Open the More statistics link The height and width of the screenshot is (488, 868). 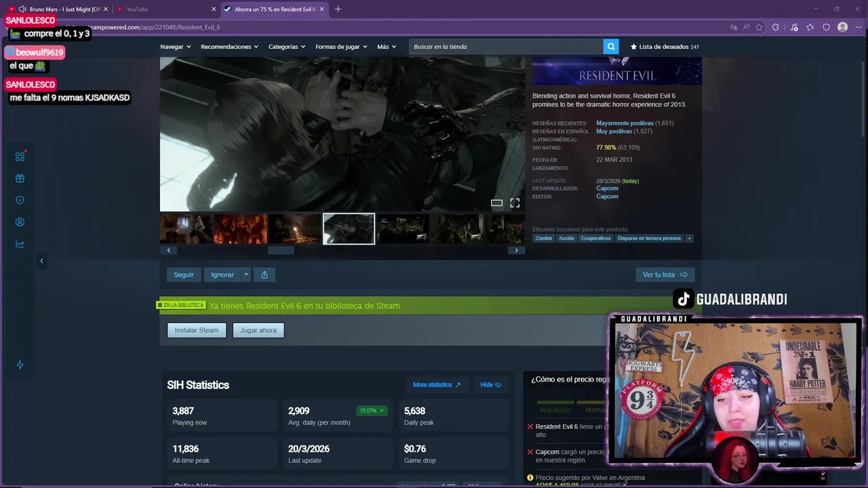coord(437,385)
